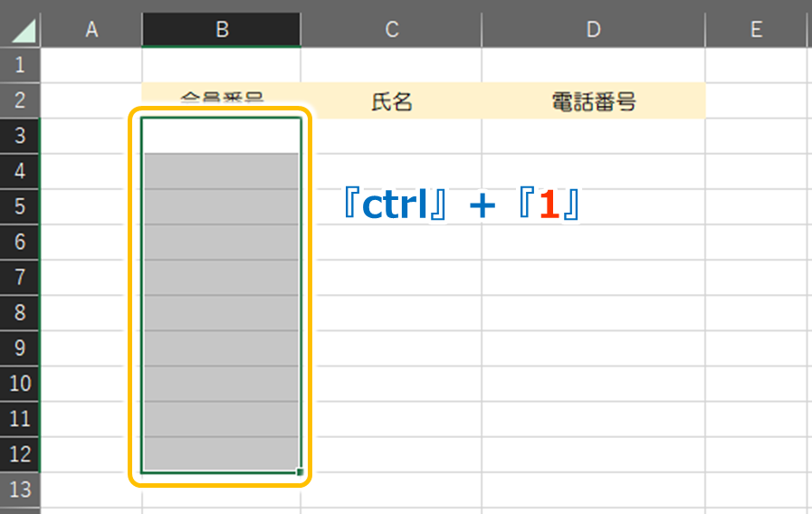Select column E header
The width and height of the screenshot is (812, 514).
pyautogui.click(x=756, y=30)
